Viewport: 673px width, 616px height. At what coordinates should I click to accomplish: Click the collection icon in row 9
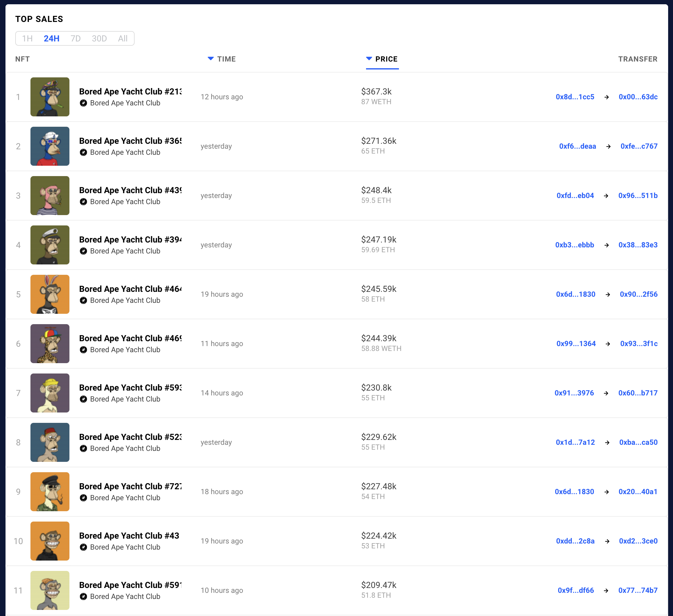point(83,498)
